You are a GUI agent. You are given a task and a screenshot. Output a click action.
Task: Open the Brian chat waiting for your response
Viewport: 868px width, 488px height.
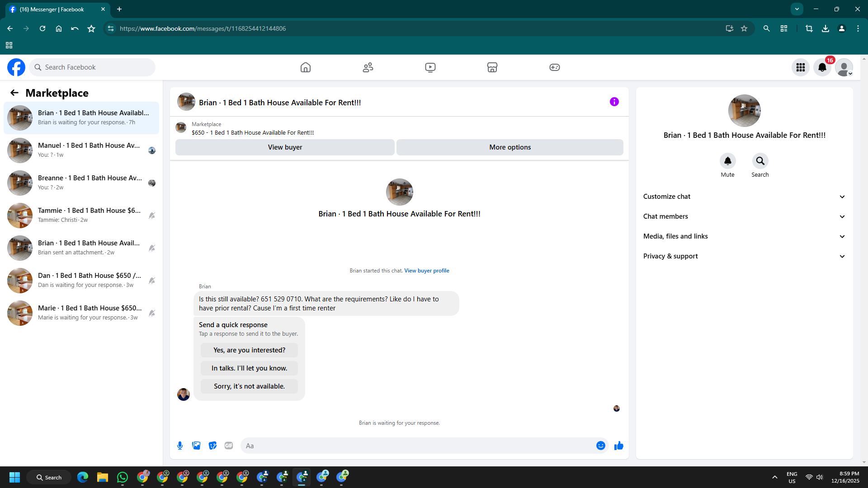pyautogui.click(x=81, y=118)
